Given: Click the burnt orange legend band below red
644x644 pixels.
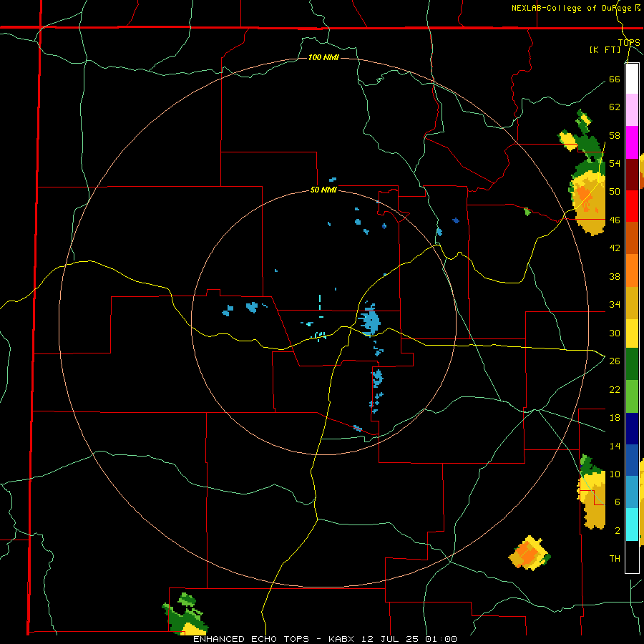Looking at the screenshot, I should click(632, 238).
